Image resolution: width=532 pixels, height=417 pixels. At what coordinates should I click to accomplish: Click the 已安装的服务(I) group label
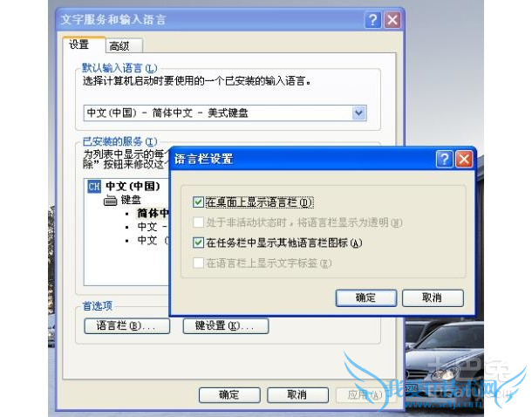pyautogui.click(x=119, y=141)
